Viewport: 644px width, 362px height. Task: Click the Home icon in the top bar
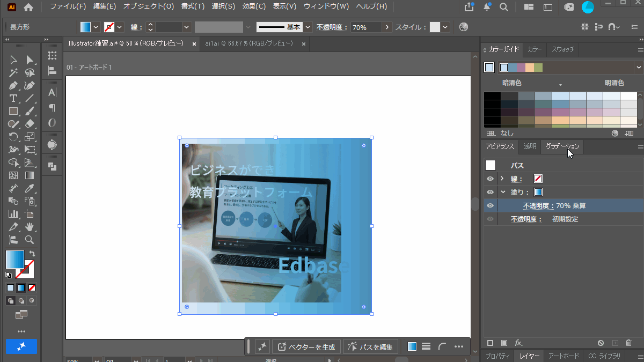click(x=28, y=7)
